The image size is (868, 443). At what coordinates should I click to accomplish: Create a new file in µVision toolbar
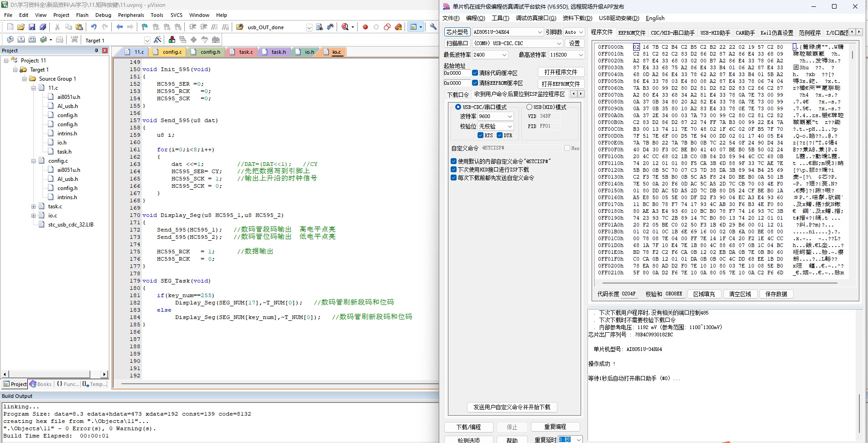(x=10, y=27)
